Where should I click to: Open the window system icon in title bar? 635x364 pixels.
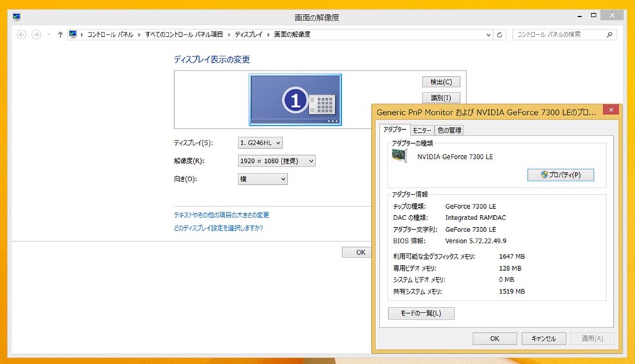point(8,17)
